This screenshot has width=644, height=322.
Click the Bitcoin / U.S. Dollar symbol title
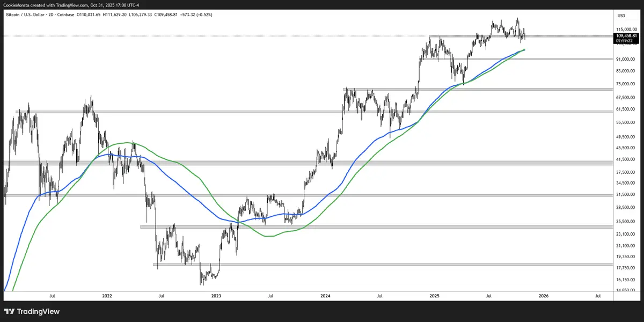24,14
